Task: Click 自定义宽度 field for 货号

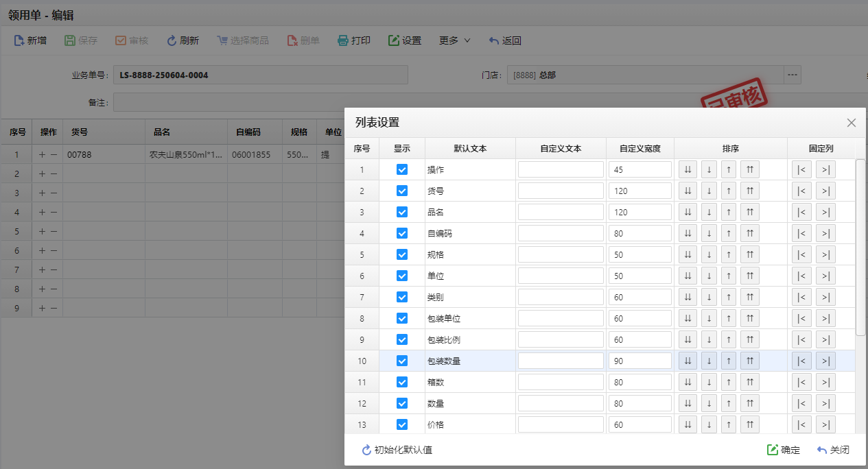Action: (x=640, y=191)
